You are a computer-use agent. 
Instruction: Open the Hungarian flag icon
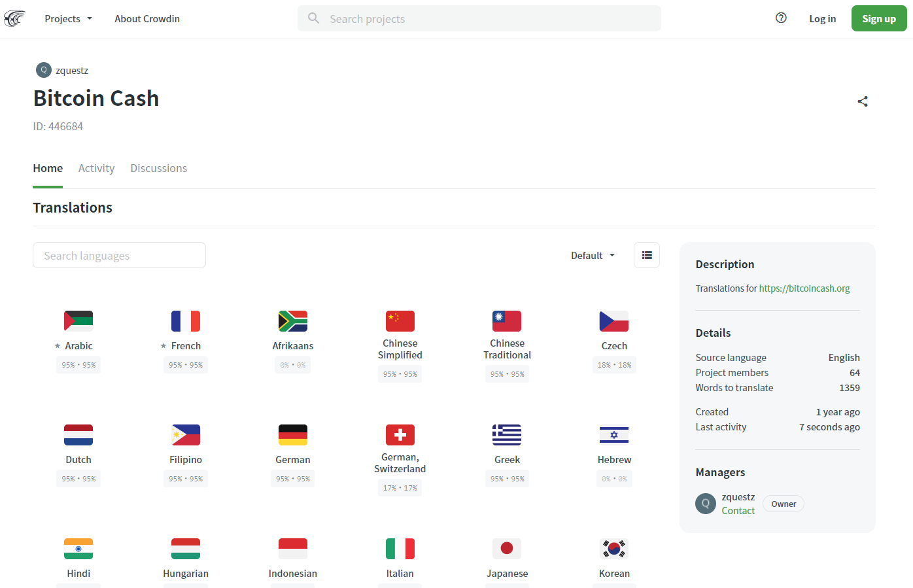click(186, 549)
